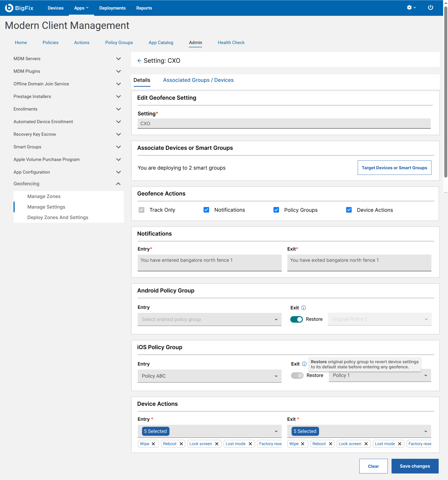
Task: Switch to the Policy Groups tab
Action: pyautogui.click(x=119, y=42)
